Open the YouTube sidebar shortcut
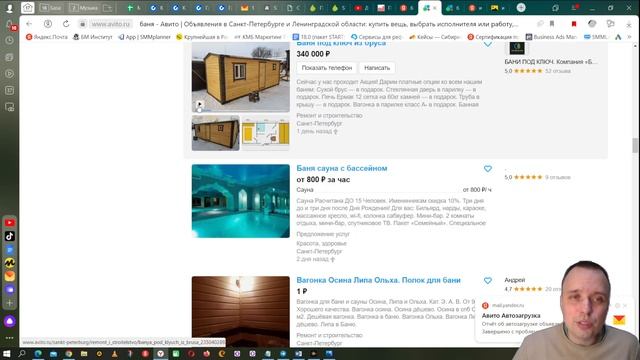640x360 pixels. pyautogui.click(x=10, y=223)
